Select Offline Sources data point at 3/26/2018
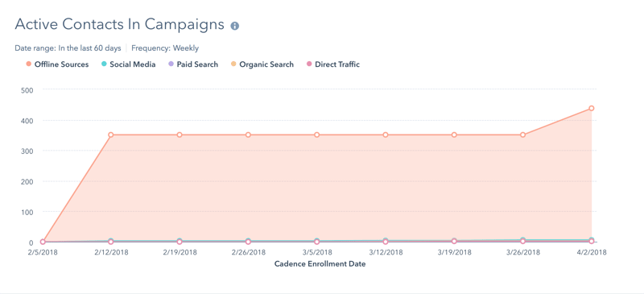Screen dimensions: 644x294 pos(522,135)
